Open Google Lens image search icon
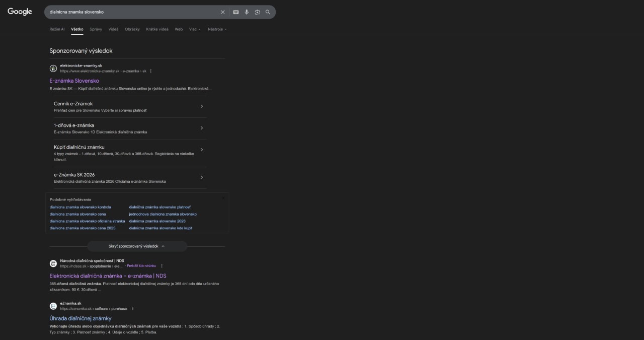 pyautogui.click(x=257, y=12)
